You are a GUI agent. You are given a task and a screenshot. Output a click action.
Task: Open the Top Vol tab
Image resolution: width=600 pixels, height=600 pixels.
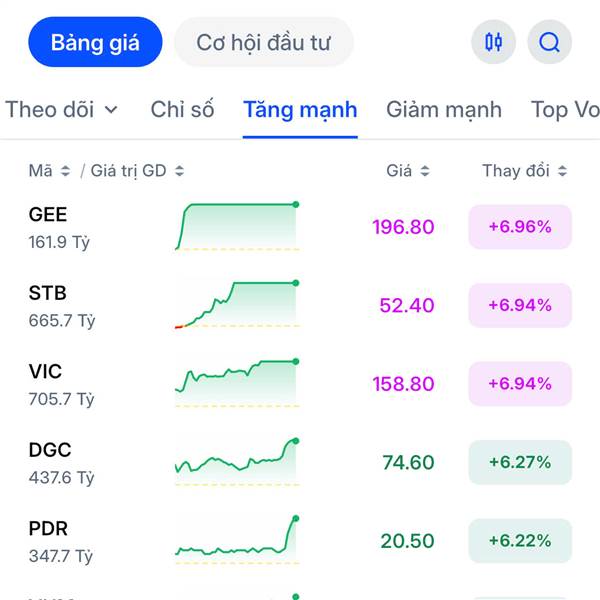click(x=565, y=109)
